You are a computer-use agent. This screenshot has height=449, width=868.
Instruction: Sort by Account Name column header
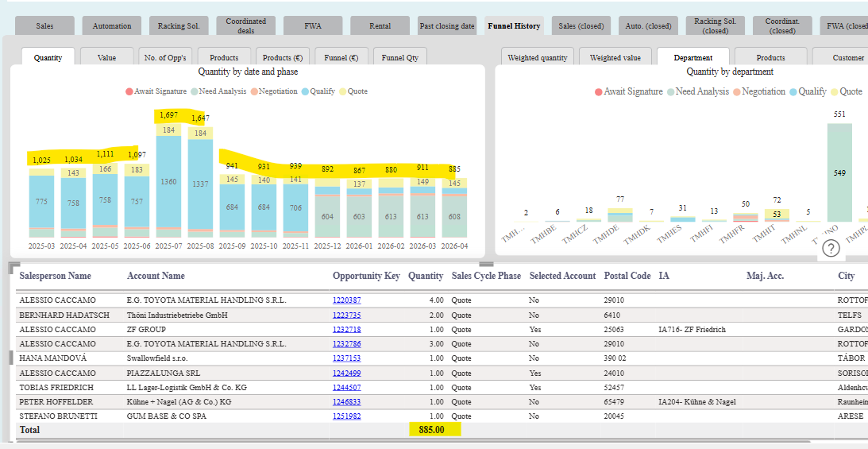156,276
